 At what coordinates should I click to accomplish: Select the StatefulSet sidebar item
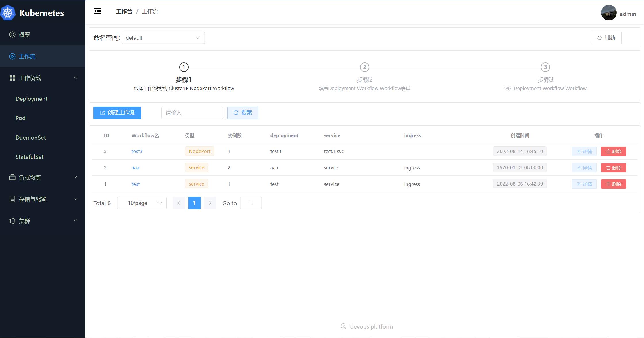point(29,157)
